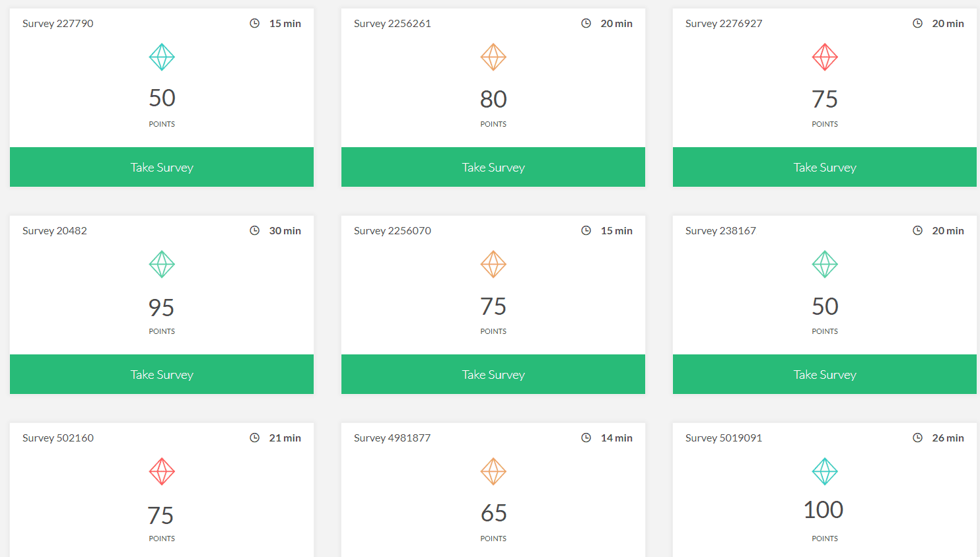The width and height of the screenshot is (980, 557).
Task: Take Survey 238167
Action: (x=825, y=374)
